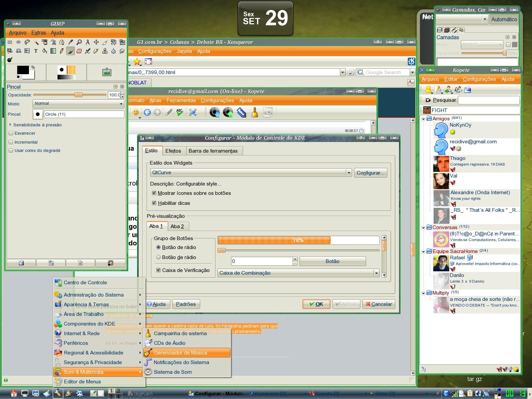This screenshot has width=532, height=399.
Task: Click the Pesquisar search field in Kopete
Action: point(489,100)
